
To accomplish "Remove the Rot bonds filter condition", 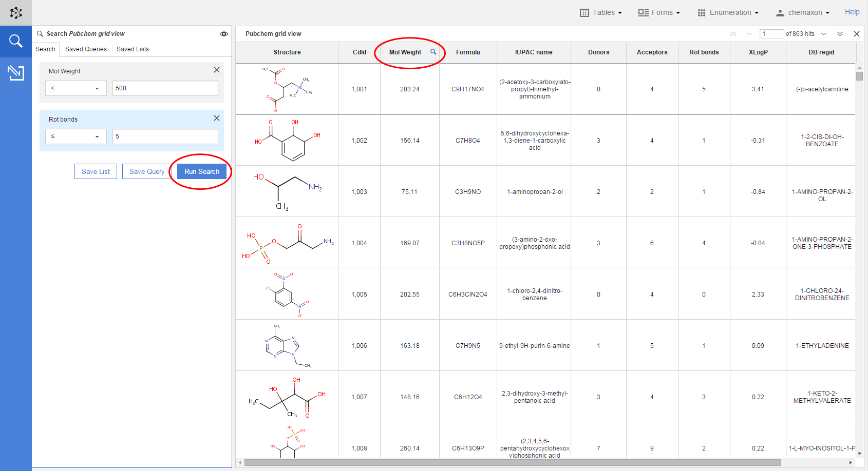I will pyautogui.click(x=217, y=118).
